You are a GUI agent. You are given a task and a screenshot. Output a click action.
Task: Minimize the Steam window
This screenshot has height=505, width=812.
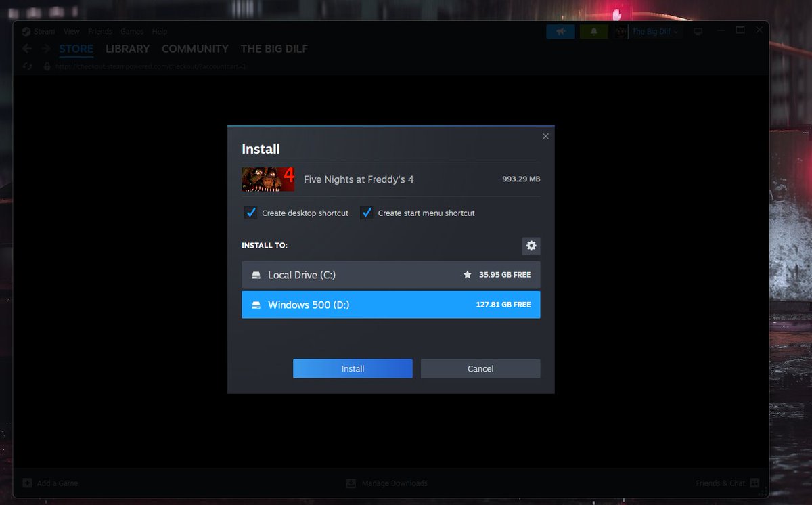(x=721, y=30)
